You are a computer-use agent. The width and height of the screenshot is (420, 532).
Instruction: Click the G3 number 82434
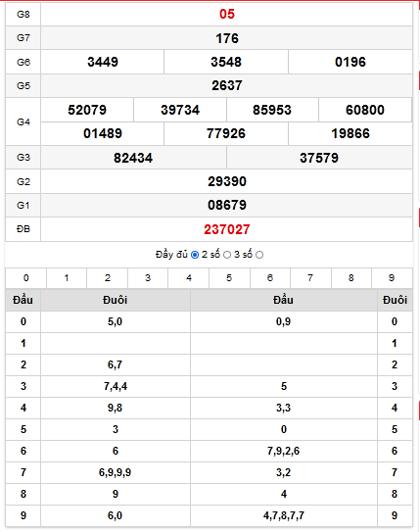(133, 158)
